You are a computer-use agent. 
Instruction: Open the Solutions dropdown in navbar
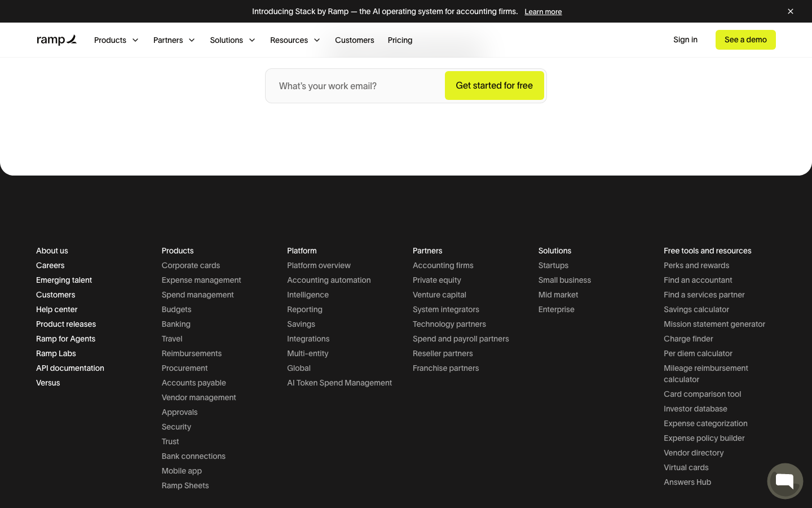[x=233, y=40]
